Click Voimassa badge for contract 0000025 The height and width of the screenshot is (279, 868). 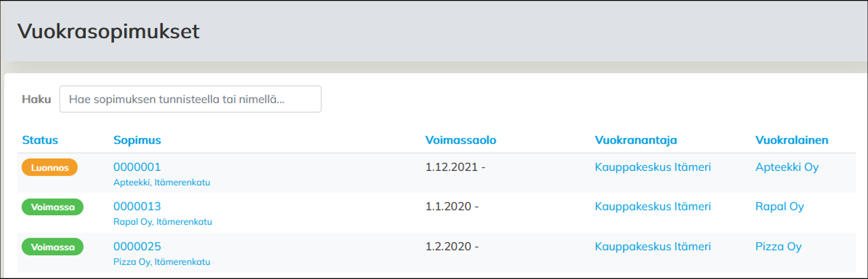[53, 247]
